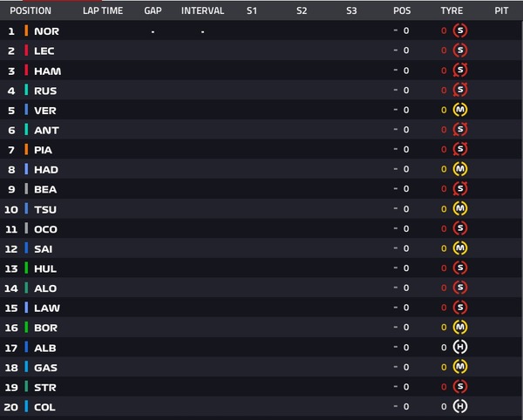Click the medium tyre icon for TSU
The height and width of the screenshot is (420, 523).
point(460,209)
